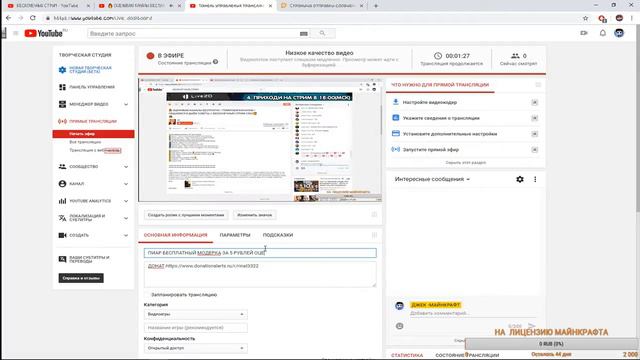Image resolution: width=640 pixels, height=360 pixels.
Task: Click the go-live broadcast icon in checklist
Action: [x=396, y=149]
